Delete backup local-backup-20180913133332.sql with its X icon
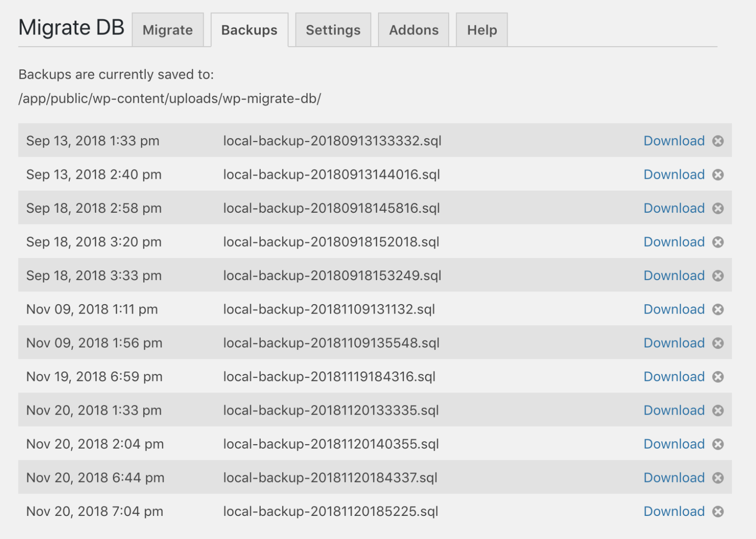This screenshot has height=539, width=756. [718, 141]
